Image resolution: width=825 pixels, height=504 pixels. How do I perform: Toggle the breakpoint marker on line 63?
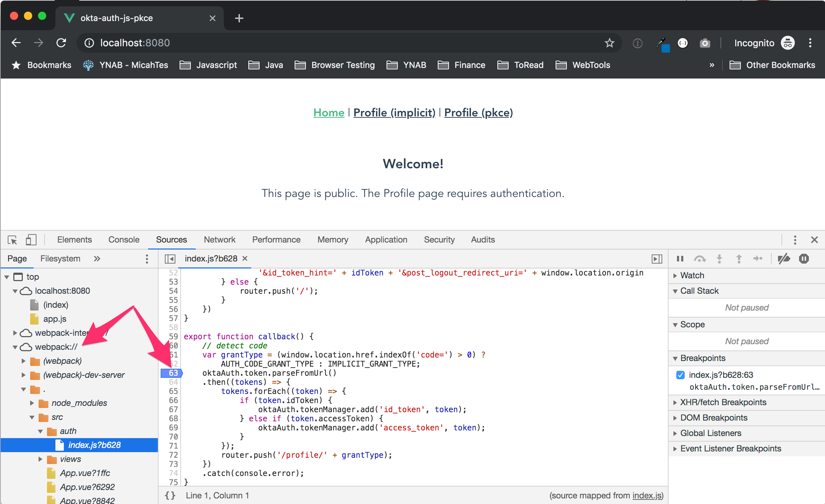pyautogui.click(x=172, y=373)
